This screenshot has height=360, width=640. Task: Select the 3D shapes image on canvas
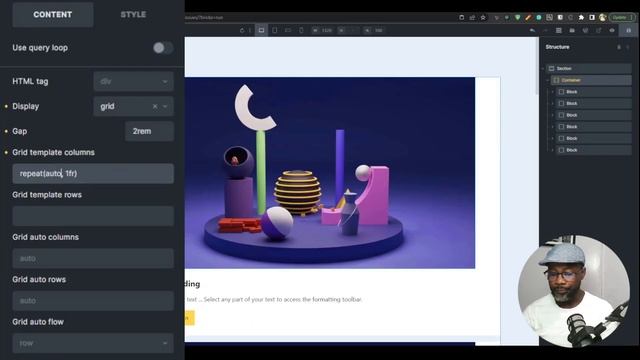tap(330, 173)
